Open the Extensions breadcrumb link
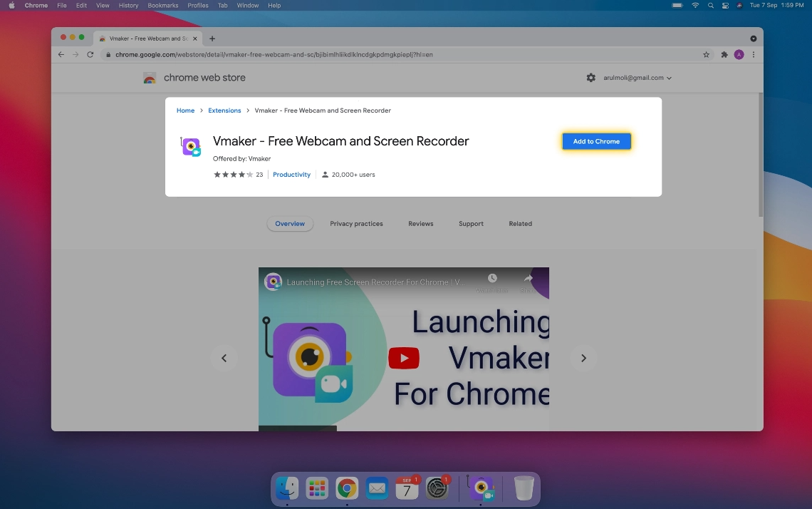This screenshot has width=812, height=509. click(224, 110)
